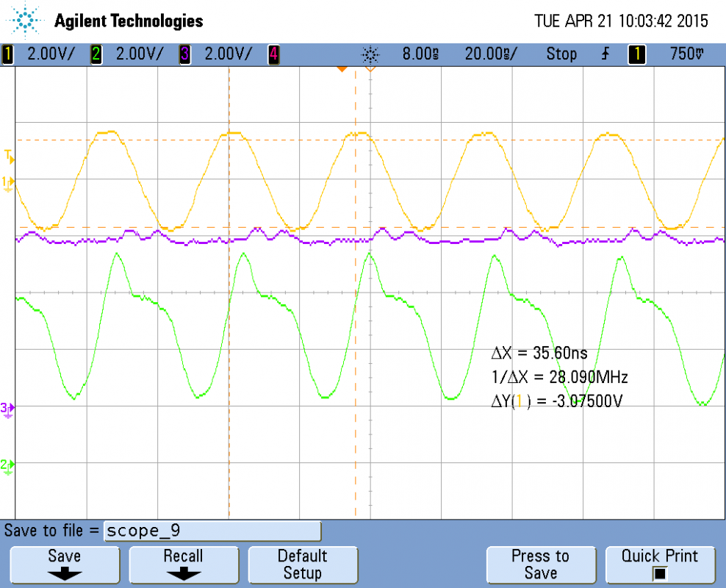The image size is (726, 588).
Task: Click the trigger source channel 1 badge
Action: 636,54
